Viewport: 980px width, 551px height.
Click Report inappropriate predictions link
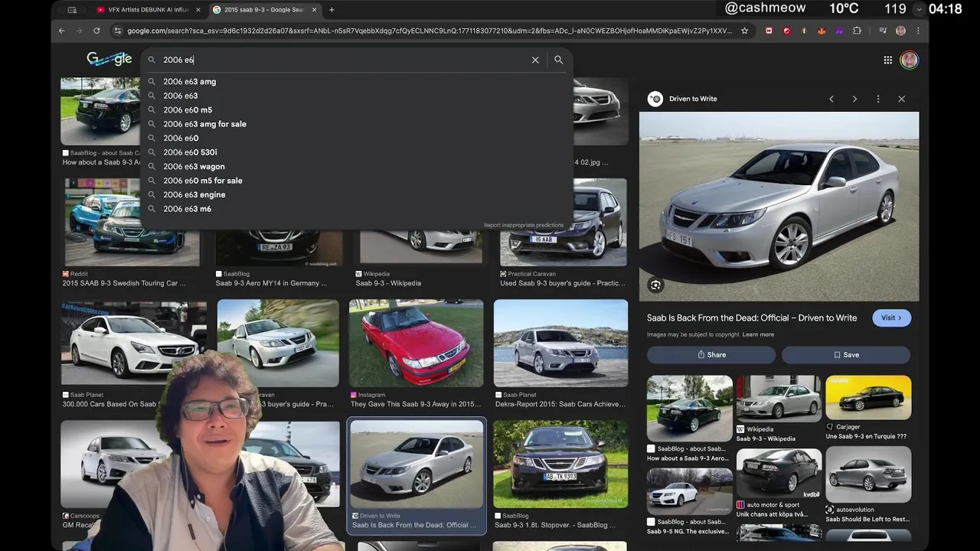(x=524, y=225)
